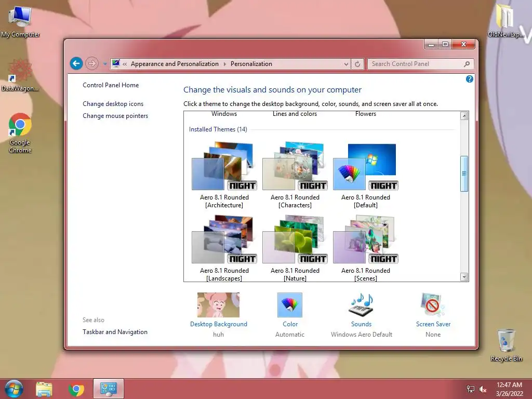The image size is (532, 399).
Task: Go back with the blue Back arrow
Action: tap(76, 63)
